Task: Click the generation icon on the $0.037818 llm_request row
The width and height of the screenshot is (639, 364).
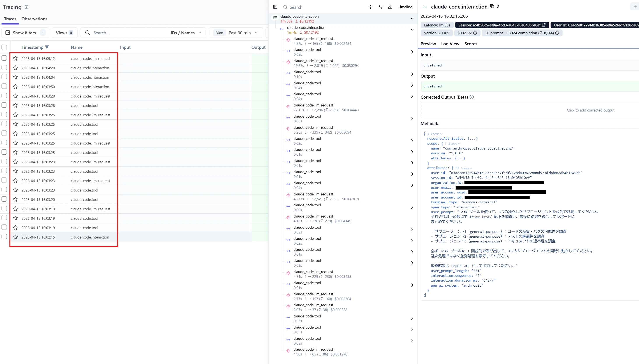Action: (x=288, y=195)
